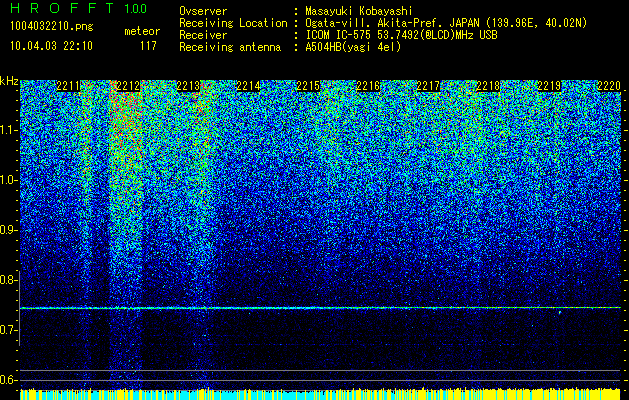Click the yellow and cyan signal level bar
The height and width of the screenshot is (400, 629).
pos(320,394)
